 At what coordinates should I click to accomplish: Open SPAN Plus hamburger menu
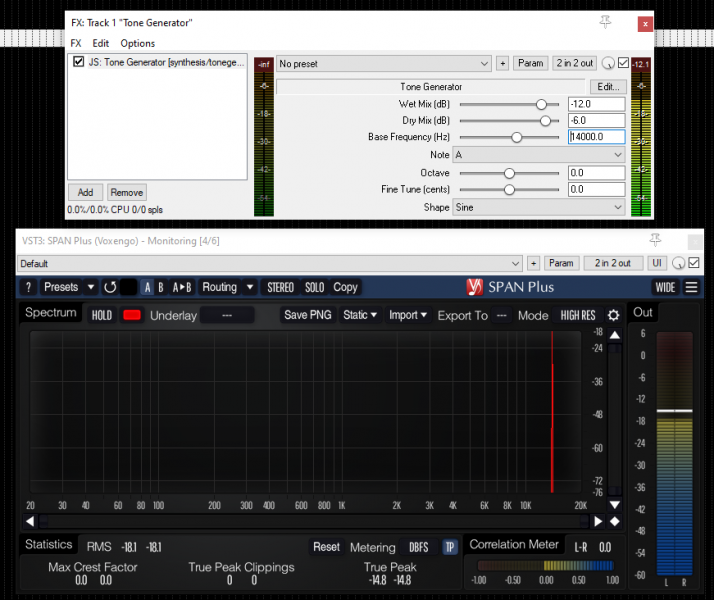tap(691, 287)
